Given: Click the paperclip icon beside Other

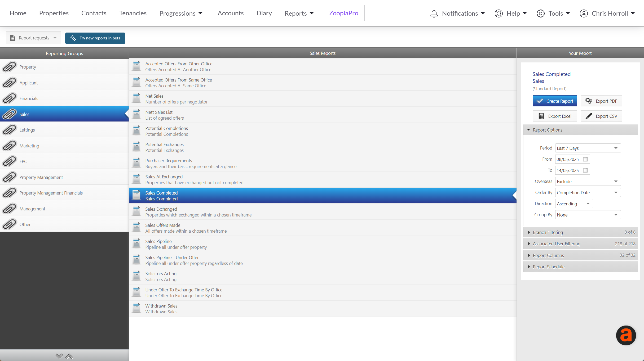Looking at the screenshot, I should click(x=9, y=224).
